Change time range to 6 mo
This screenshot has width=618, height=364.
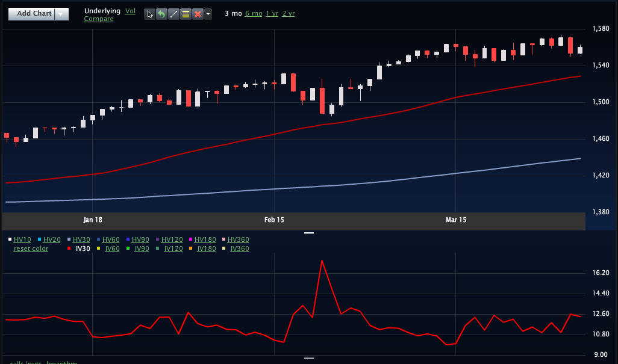point(254,13)
